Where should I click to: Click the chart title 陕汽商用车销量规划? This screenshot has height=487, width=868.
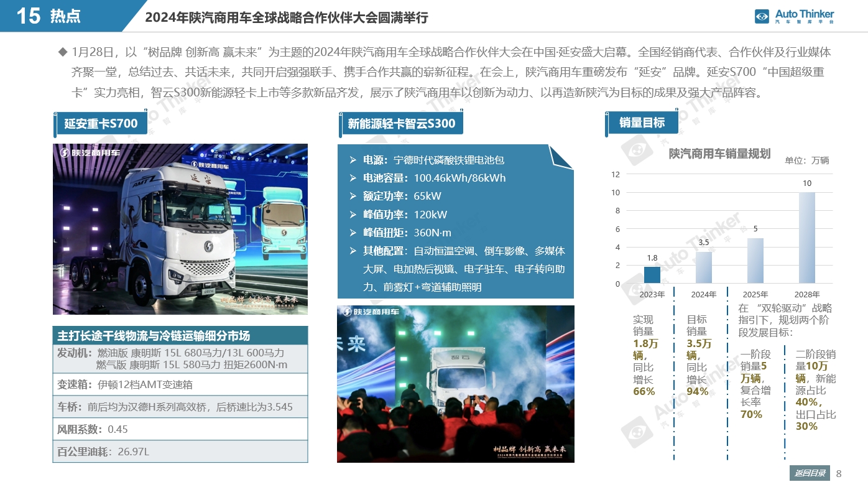pyautogui.click(x=719, y=154)
